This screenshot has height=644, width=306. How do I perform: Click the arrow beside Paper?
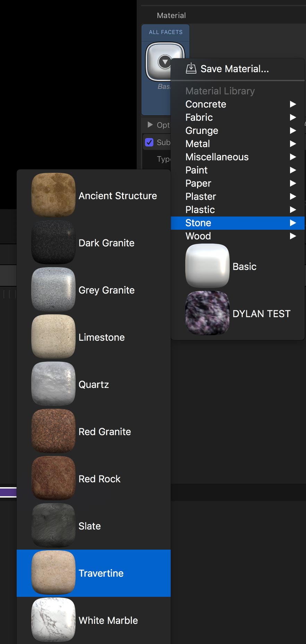[293, 183]
